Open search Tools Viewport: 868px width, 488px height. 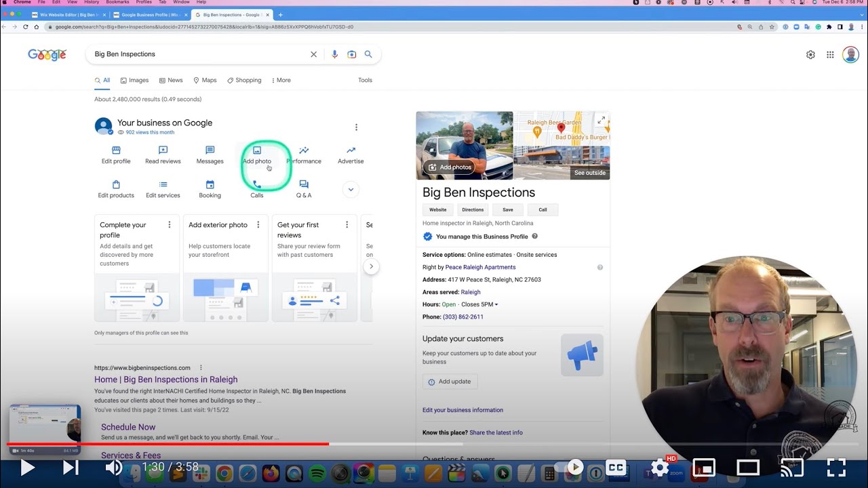pyautogui.click(x=365, y=80)
